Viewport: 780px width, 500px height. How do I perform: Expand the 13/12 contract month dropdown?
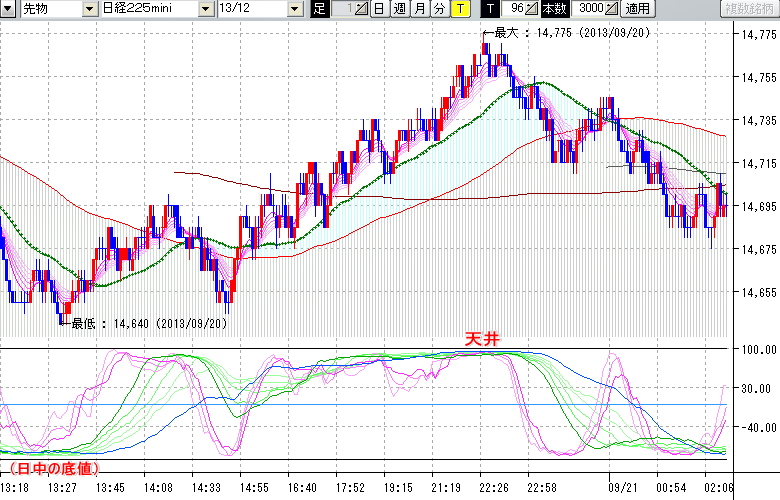(x=294, y=9)
